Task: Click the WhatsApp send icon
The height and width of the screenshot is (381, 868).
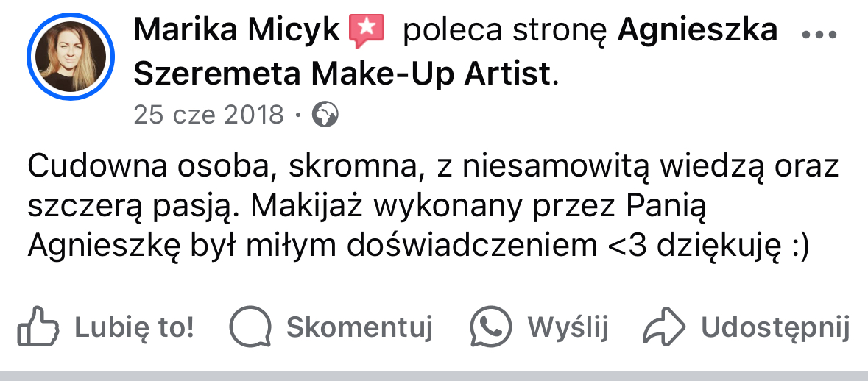Action: (x=491, y=327)
